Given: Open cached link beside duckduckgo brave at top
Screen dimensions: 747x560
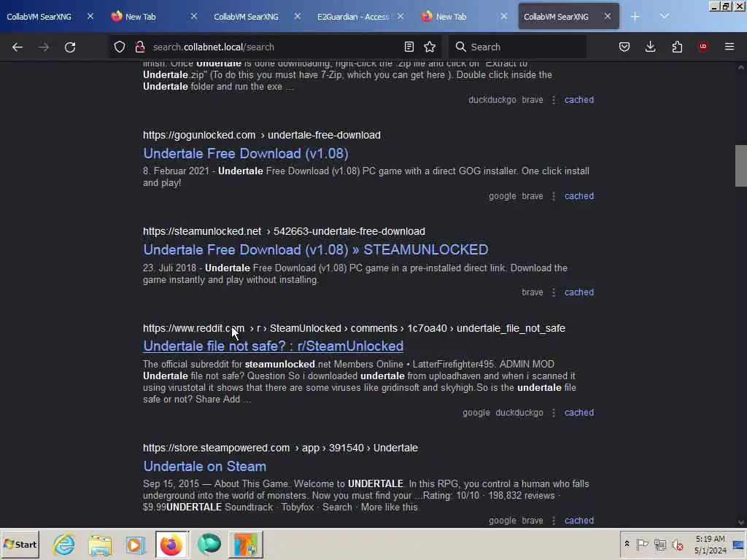Looking at the screenshot, I should pos(578,100).
